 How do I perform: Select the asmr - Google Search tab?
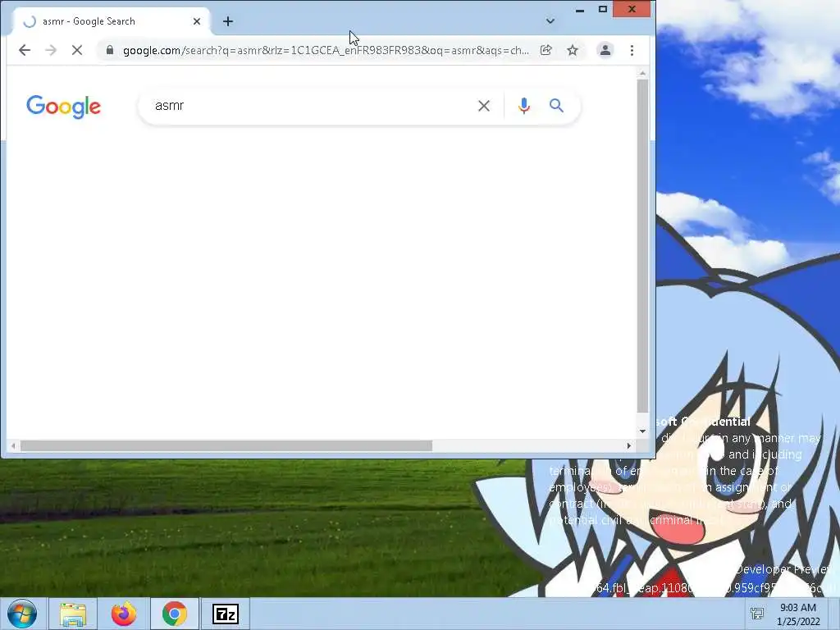pyautogui.click(x=112, y=21)
